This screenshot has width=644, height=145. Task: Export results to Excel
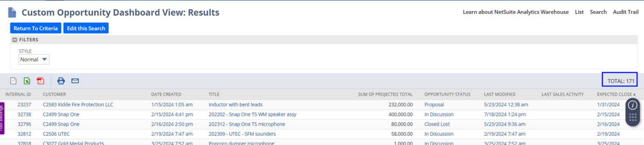(27, 81)
